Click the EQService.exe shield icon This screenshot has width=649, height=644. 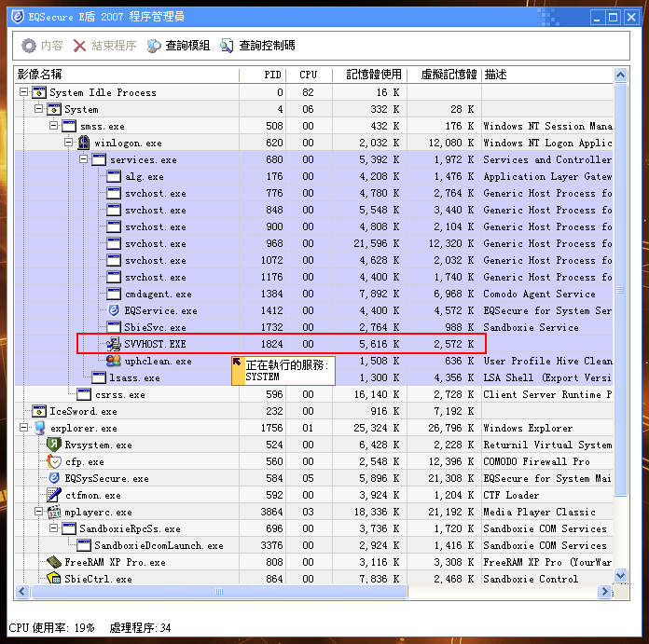pyautogui.click(x=114, y=310)
